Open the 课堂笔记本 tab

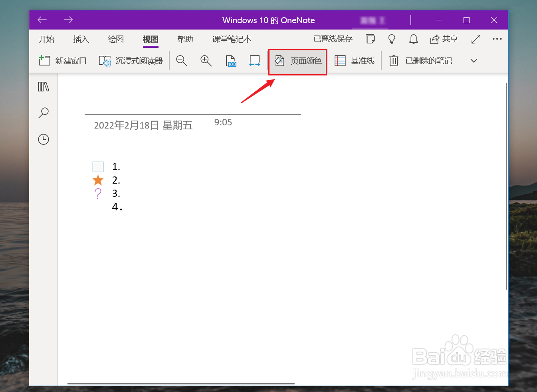(x=232, y=39)
